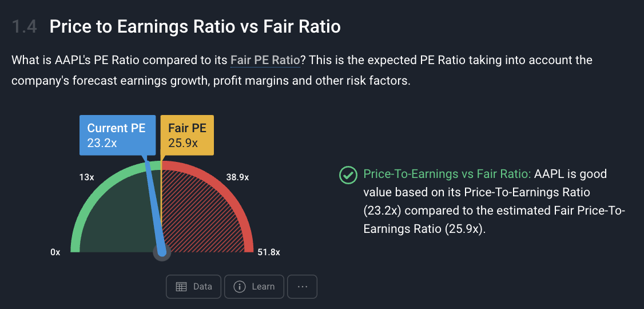This screenshot has width=644, height=309.
Task: Open the Learn button below gauge
Action: pyautogui.click(x=255, y=287)
